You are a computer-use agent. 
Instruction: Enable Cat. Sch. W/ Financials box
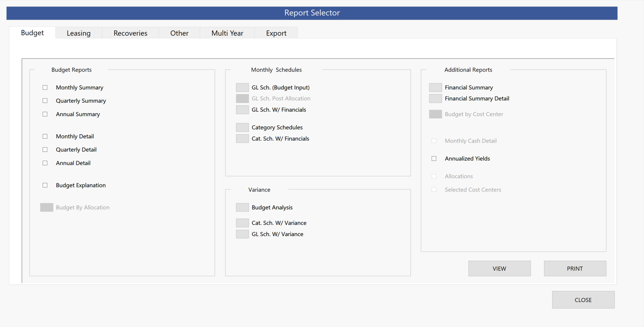click(242, 139)
